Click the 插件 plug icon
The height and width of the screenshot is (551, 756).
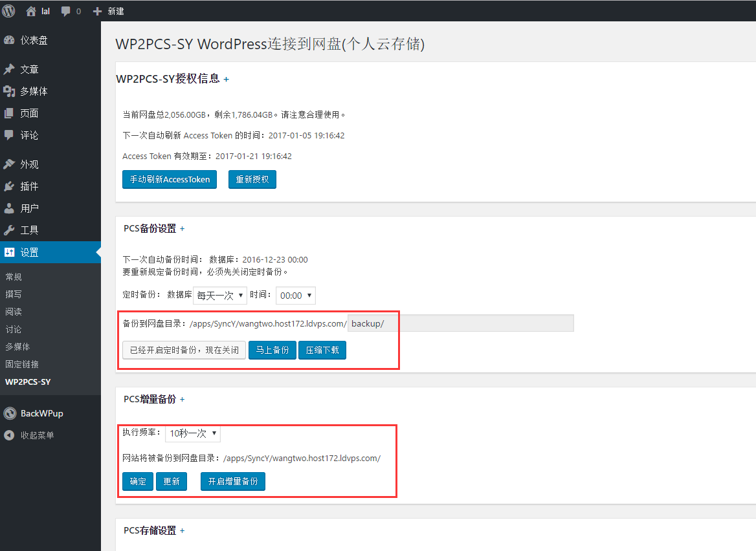click(x=9, y=186)
